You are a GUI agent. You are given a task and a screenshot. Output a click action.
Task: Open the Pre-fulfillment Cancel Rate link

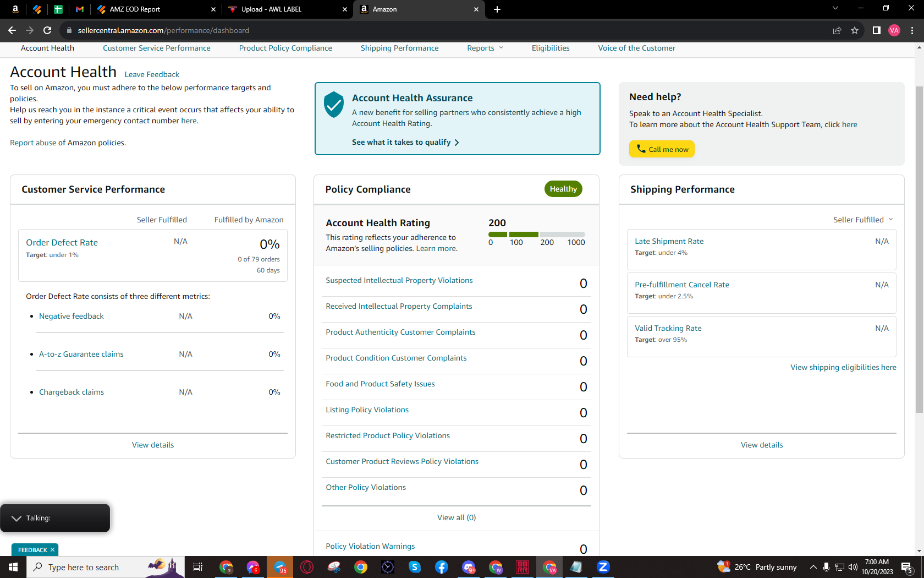682,285
